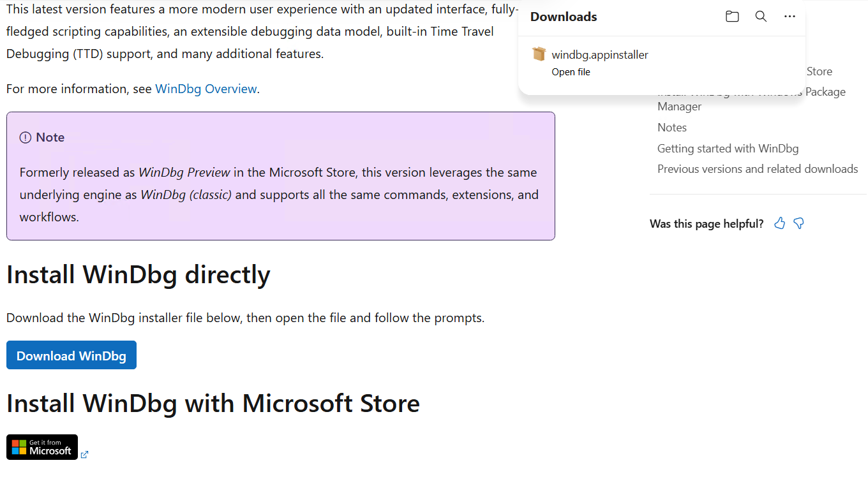
Task: Open the Downloads more options menu
Action: pyautogui.click(x=789, y=17)
